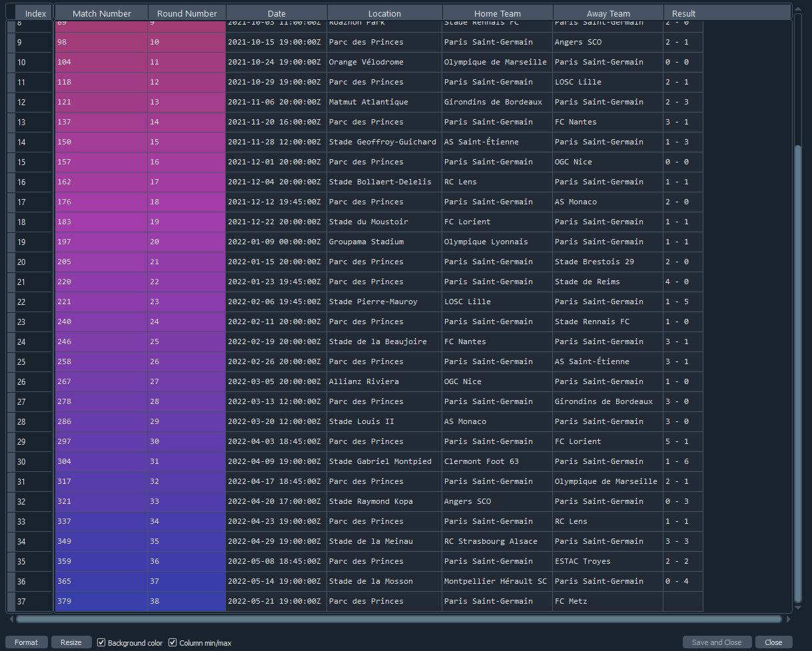
Task: Click the left arrow of horizontal scrollbar
Action: [x=10, y=619]
